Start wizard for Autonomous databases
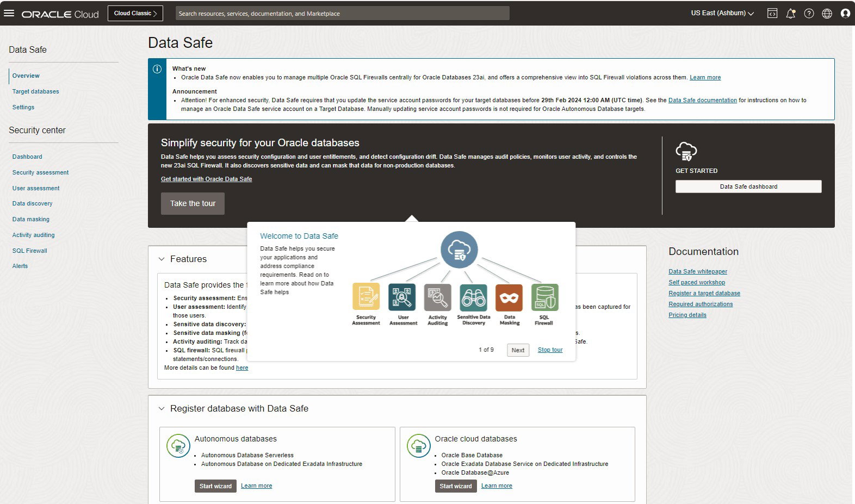 pyautogui.click(x=215, y=486)
